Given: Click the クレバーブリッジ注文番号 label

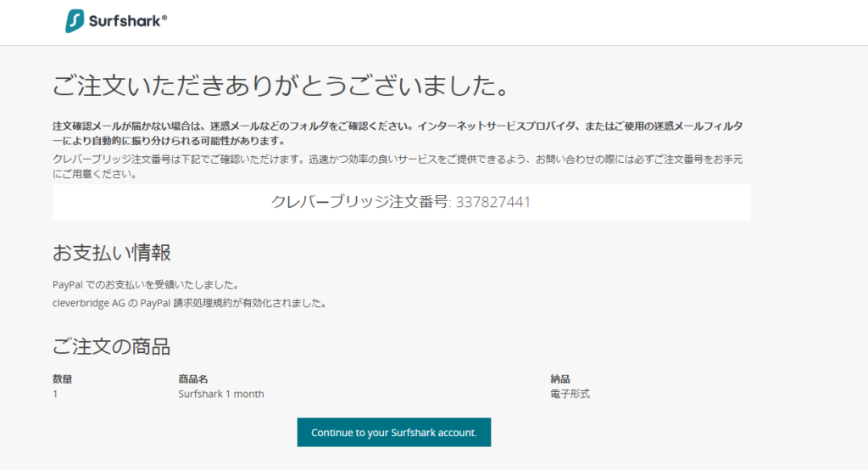Looking at the screenshot, I should 359,202.
